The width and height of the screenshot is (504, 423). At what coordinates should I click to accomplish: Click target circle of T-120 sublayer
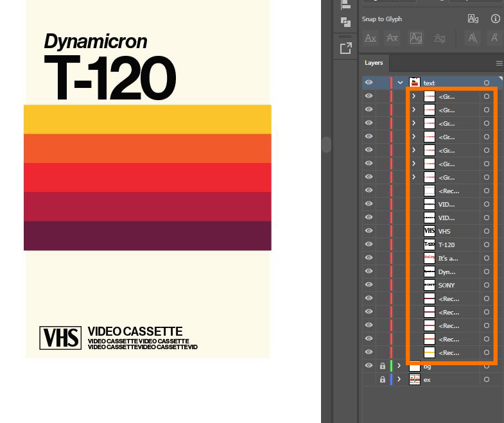click(x=487, y=245)
